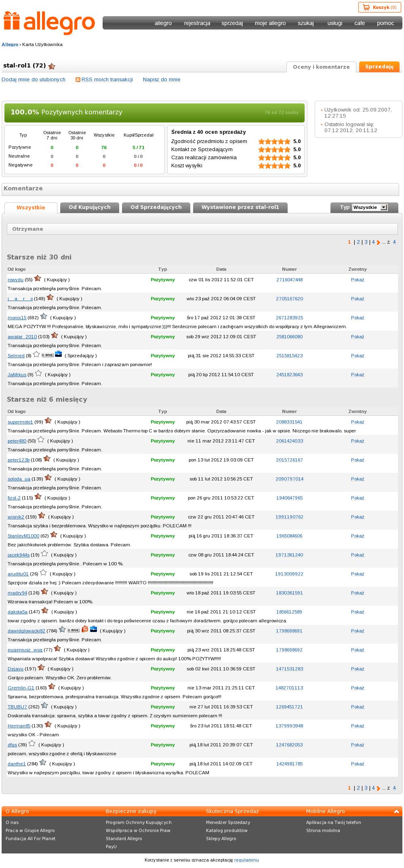
Task: Open user profile link "eugeniusz_wsg"
Action: point(25,650)
